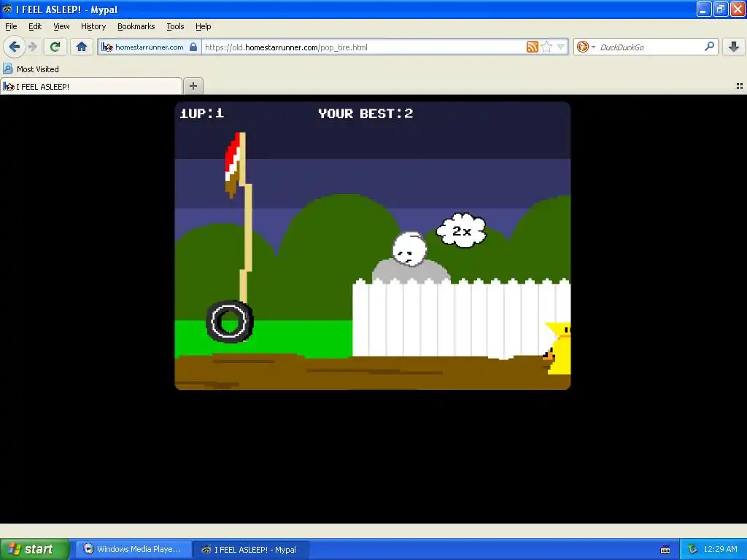Click the round white head behind fence
The image size is (747, 560).
409,248
